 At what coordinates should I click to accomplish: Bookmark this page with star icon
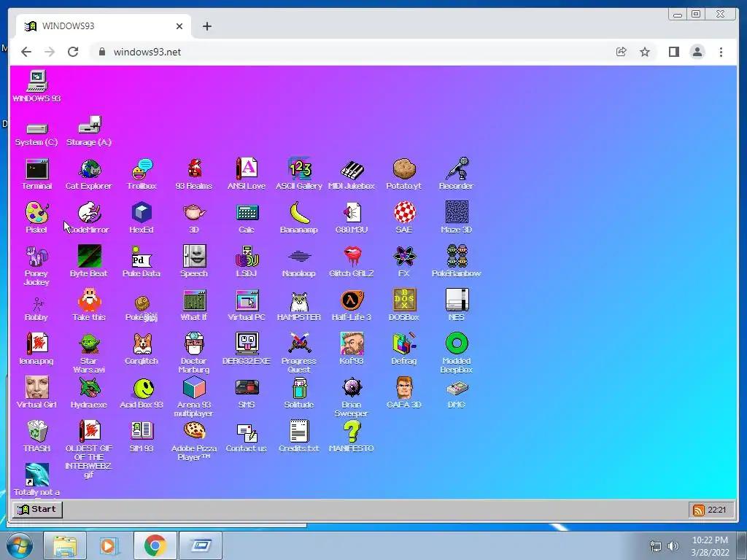point(645,52)
